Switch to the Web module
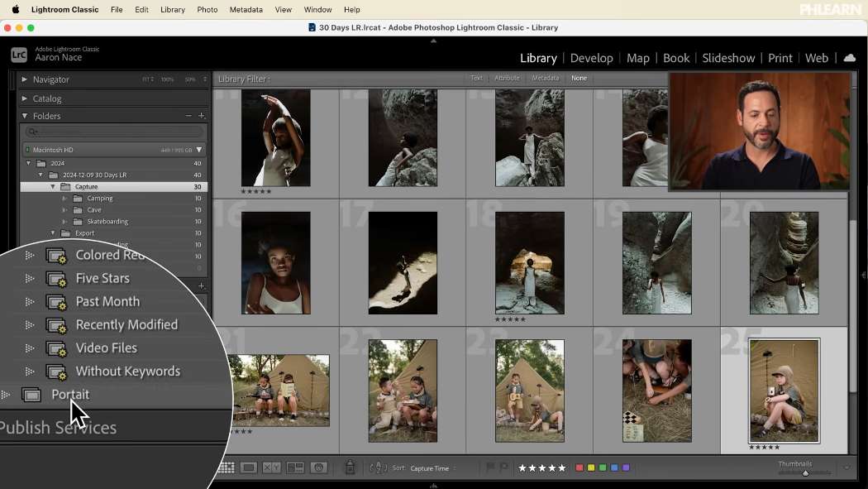 click(817, 58)
